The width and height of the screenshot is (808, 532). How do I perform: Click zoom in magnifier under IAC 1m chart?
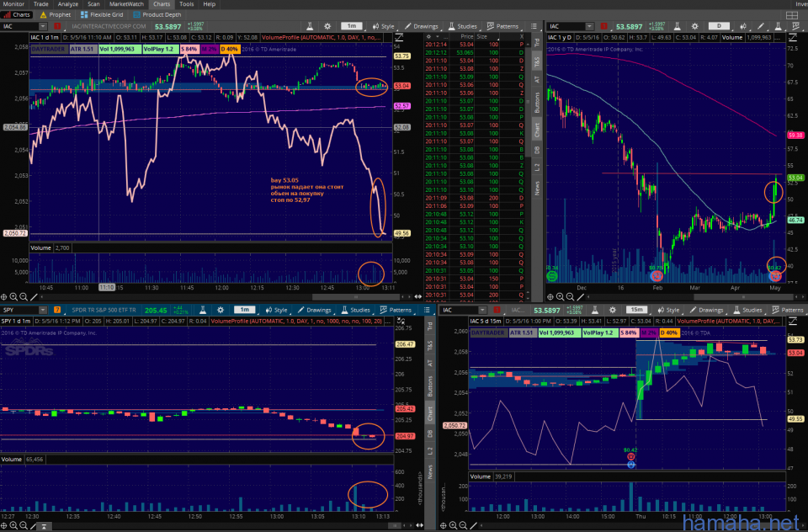[14, 297]
